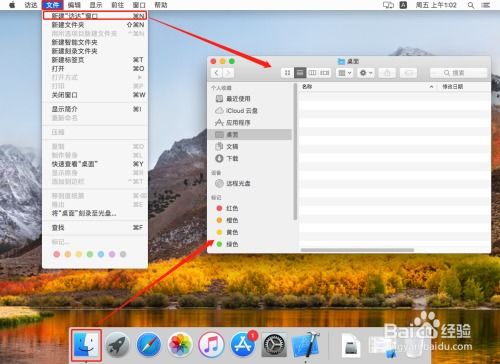Switch Finder to icon view
This screenshot has width=500, height=364.
point(287,73)
